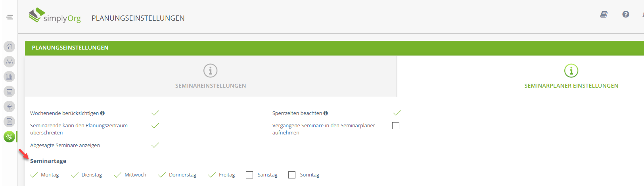
Task: Uncheck Abgesagte Seminare anzeigen
Action: pos(155,145)
